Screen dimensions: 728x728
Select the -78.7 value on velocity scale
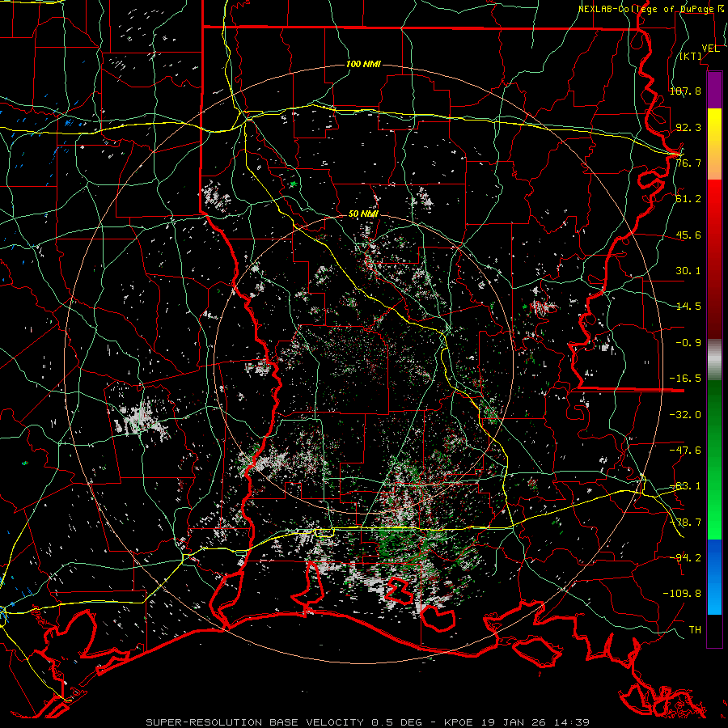coord(685,523)
